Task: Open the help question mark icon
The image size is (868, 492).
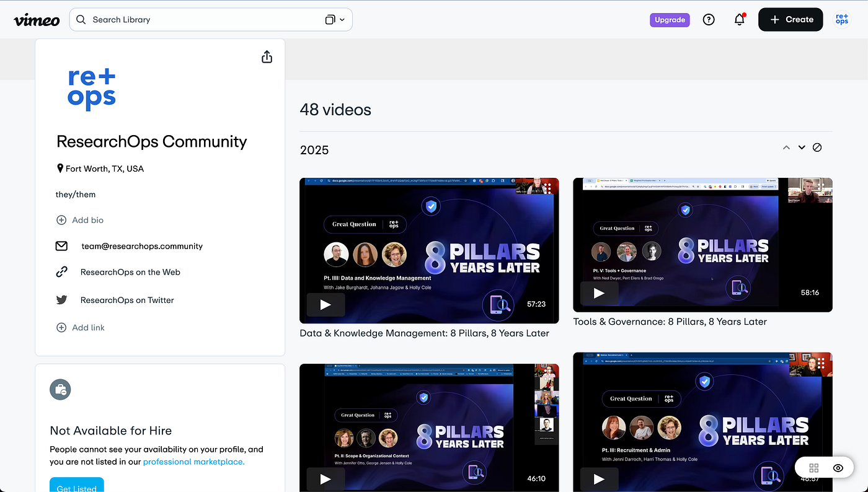Action: 709,20
